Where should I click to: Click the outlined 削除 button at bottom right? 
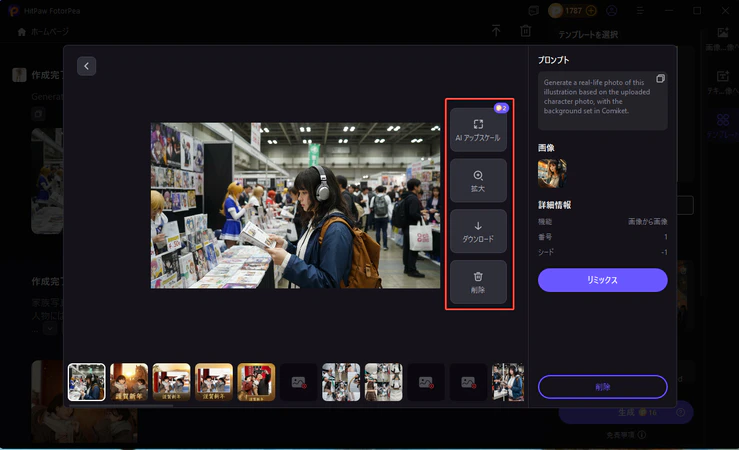[x=602, y=387]
